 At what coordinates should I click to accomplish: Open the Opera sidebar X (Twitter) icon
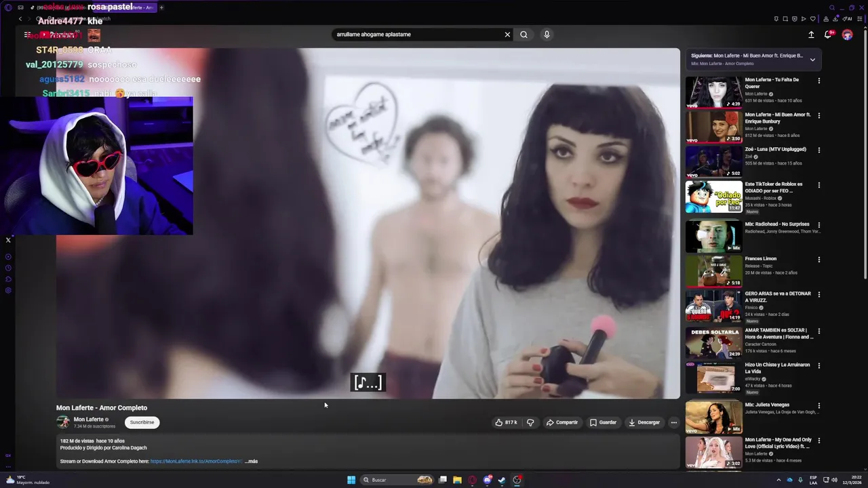[x=8, y=240]
